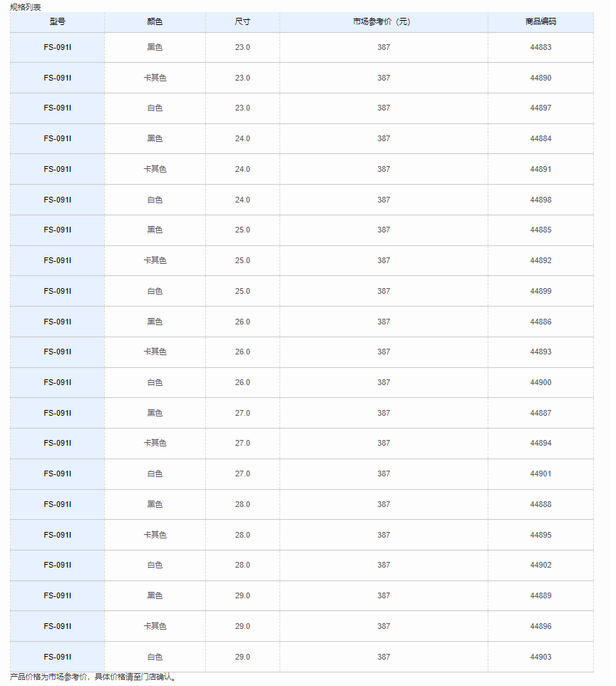Select product code 44890
Image resolution: width=616 pixels, height=686 pixels.
point(540,78)
